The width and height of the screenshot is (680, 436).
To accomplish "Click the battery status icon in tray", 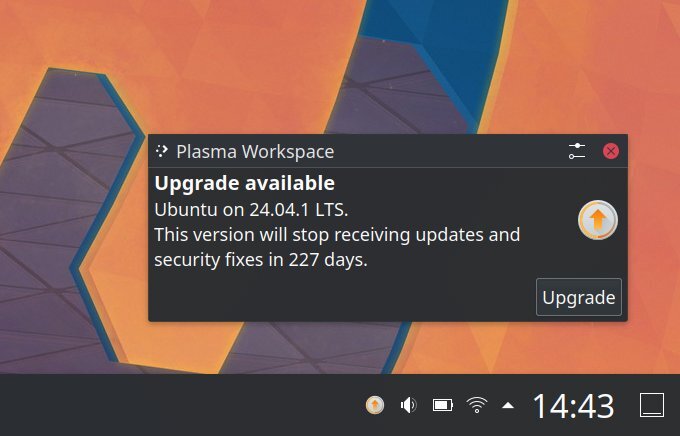I will click(x=443, y=405).
